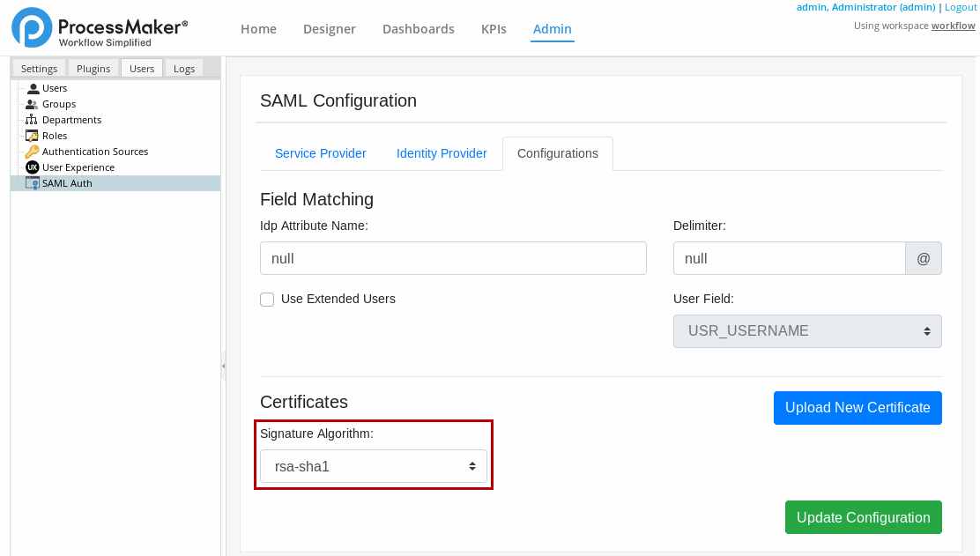Click the Departments hierarchy icon

33,120
